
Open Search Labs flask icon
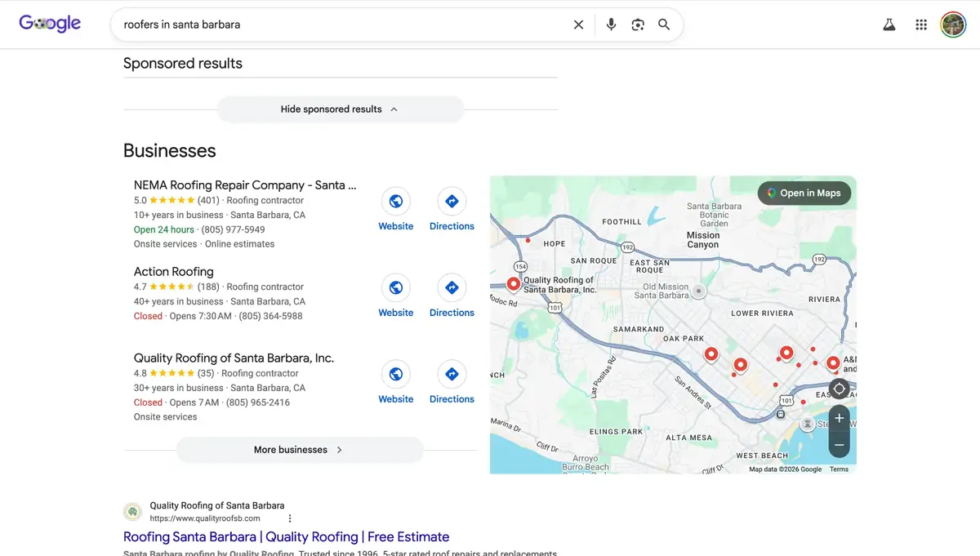(889, 24)
